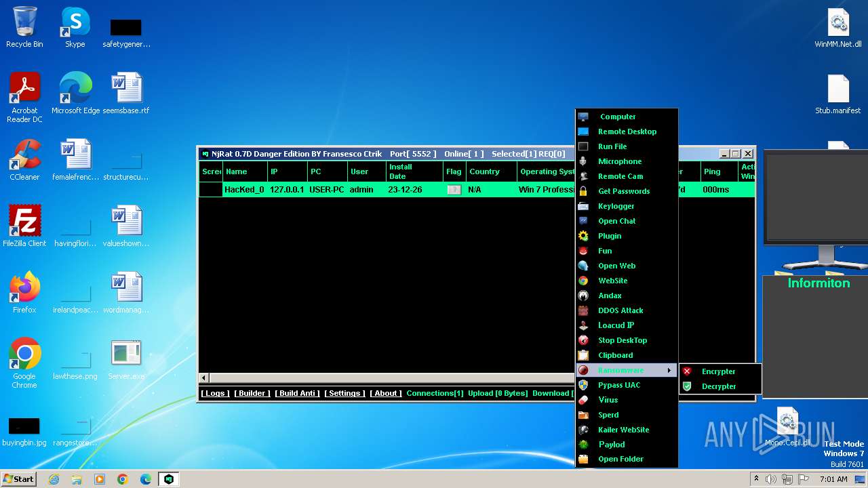This screenshot has height=488, width=868.
Task: Click the flag image in client row
Action: (x=454, y=190)
